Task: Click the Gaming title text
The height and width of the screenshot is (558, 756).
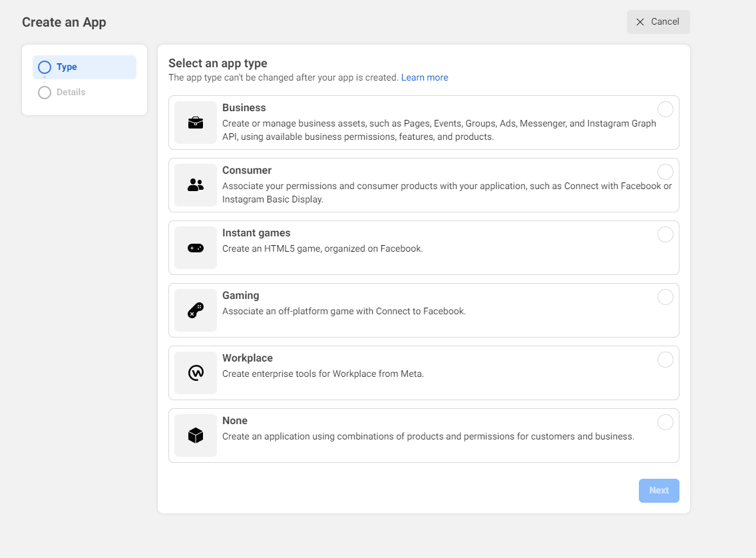Action: (x=241, y=296)
